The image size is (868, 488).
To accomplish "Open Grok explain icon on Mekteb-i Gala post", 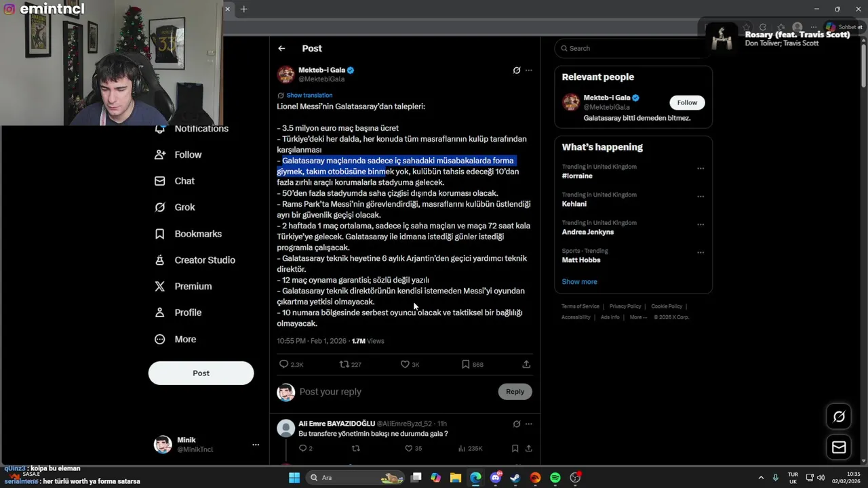I will point(517,70).
